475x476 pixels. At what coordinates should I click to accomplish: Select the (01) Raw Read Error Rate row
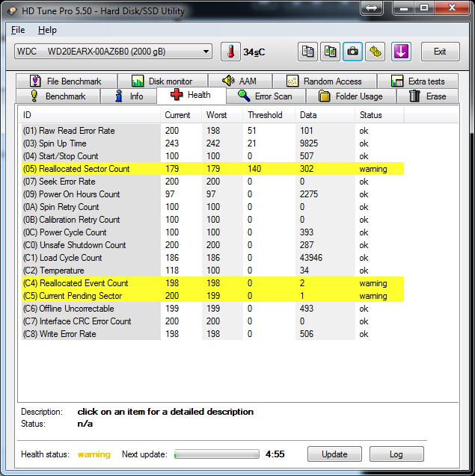point(212,131)
